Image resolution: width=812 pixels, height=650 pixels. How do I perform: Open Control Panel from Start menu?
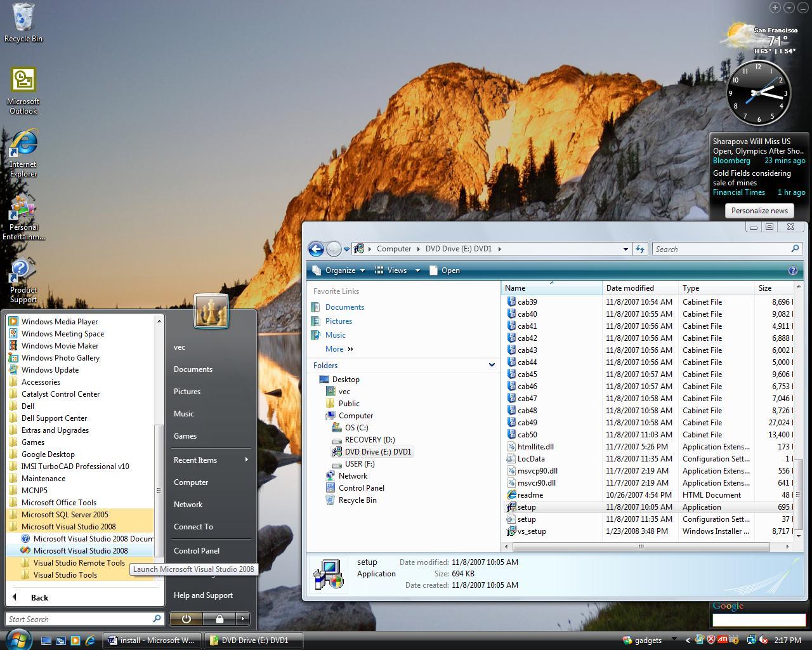[197, 550]
